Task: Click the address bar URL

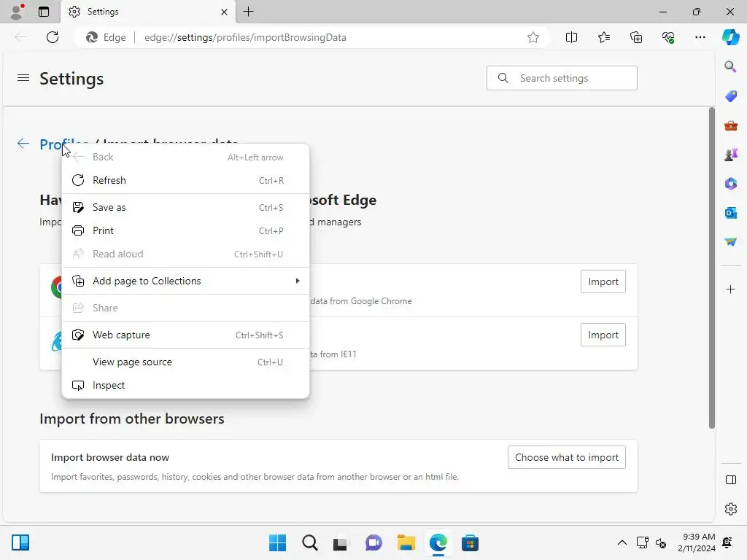Action: [x=245, y=37]
